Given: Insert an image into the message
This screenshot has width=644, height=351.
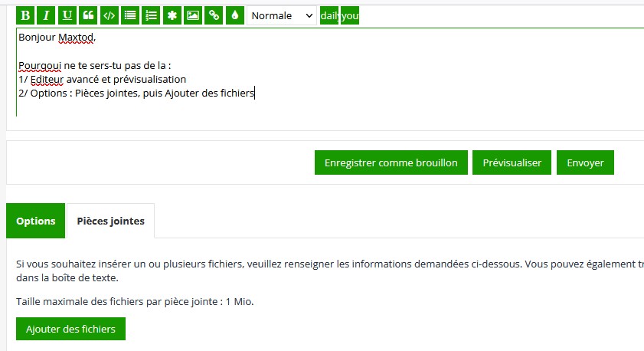Looking at the screenshot, I should 193,15.
